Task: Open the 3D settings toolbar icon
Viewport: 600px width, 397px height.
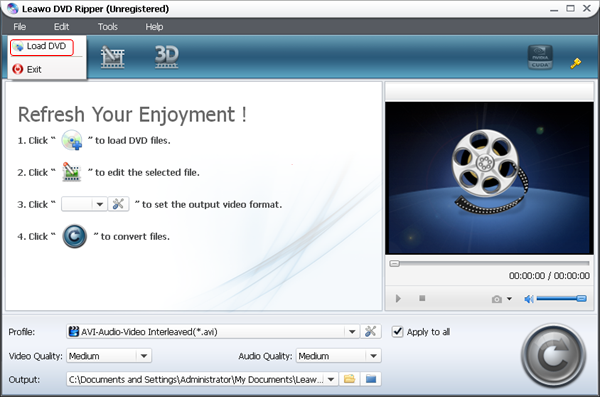Action: click(166, 57)
